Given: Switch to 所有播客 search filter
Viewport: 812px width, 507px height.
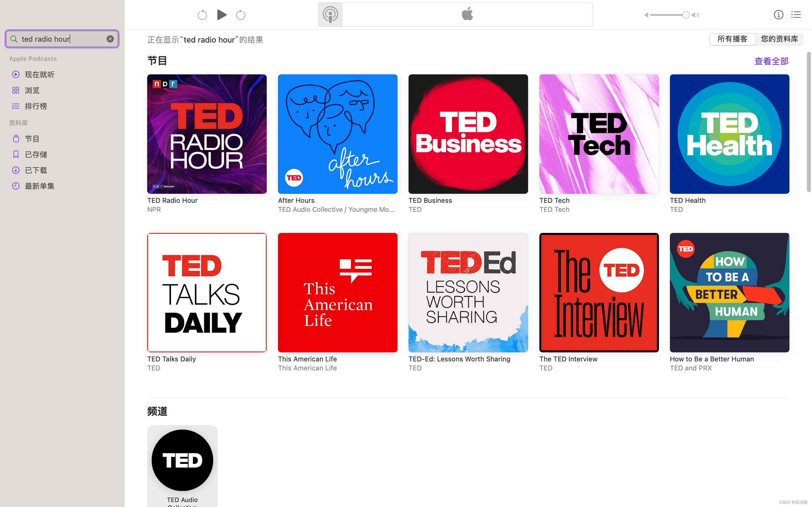Looking at the screenshot, I should 732,39.
